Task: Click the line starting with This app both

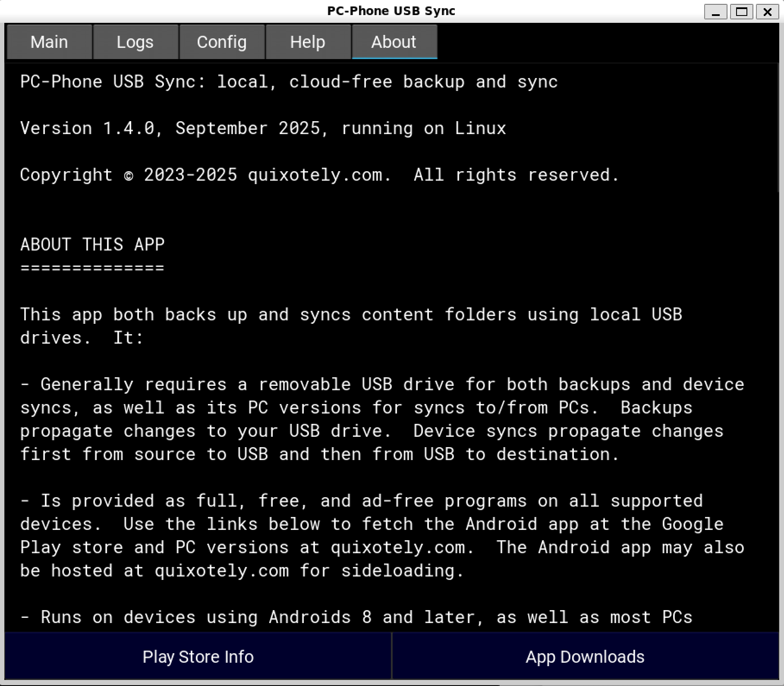Action: pos(351,315)
